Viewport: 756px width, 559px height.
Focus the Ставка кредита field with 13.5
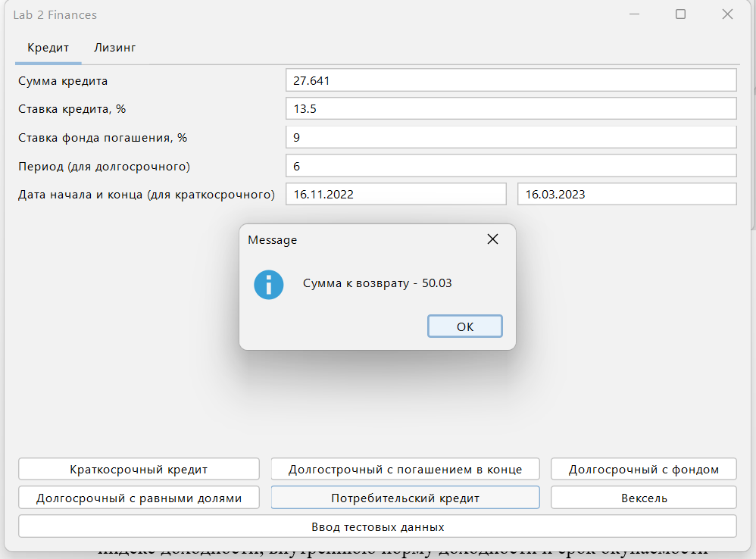(511, 108)
